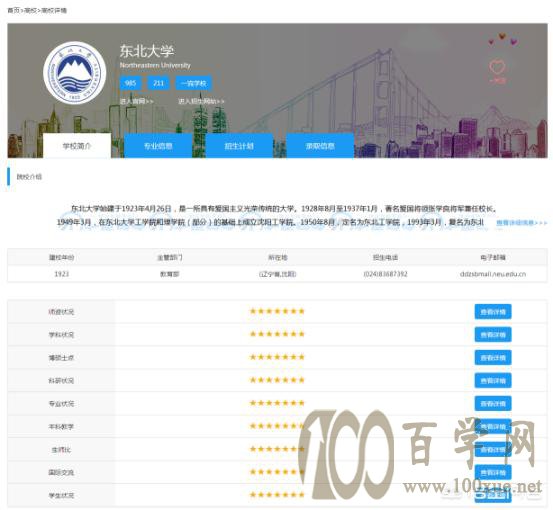Click 查看详情 button for 国际交流
The width and height of the screenshot is (553, 510).
[x=493, y=472]
